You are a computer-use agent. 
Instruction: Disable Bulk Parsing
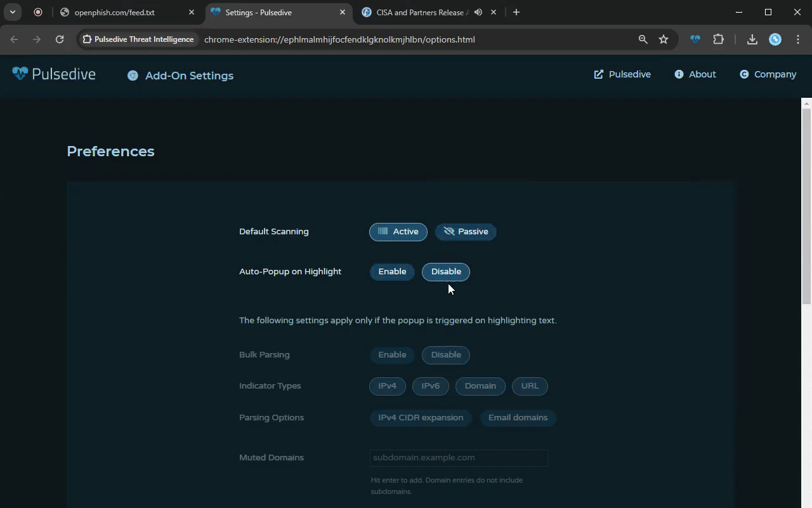tap(446, 355)
